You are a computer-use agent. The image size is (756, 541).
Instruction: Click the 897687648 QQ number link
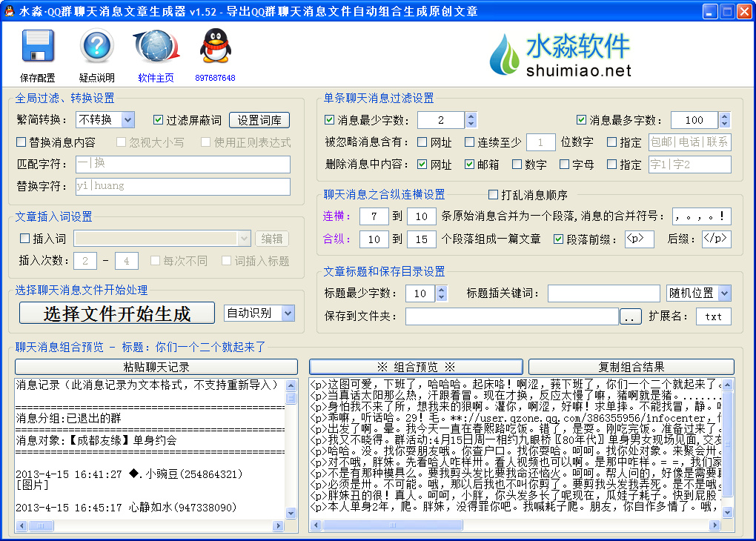(x=215, y=78)
